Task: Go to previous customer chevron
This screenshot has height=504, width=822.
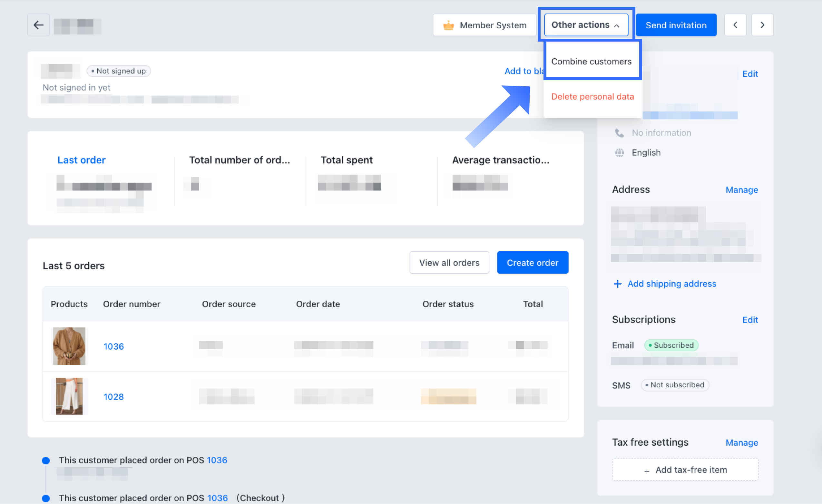Action: pos(735,25)
